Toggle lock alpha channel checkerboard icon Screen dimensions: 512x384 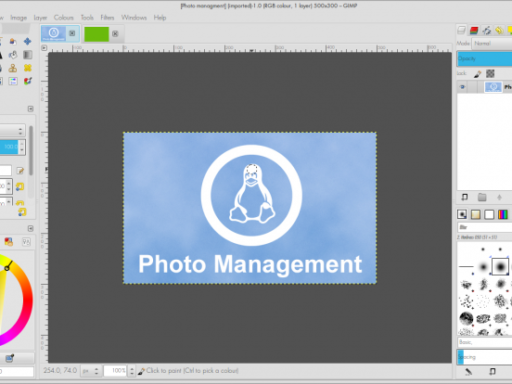(x=490, y=74)
